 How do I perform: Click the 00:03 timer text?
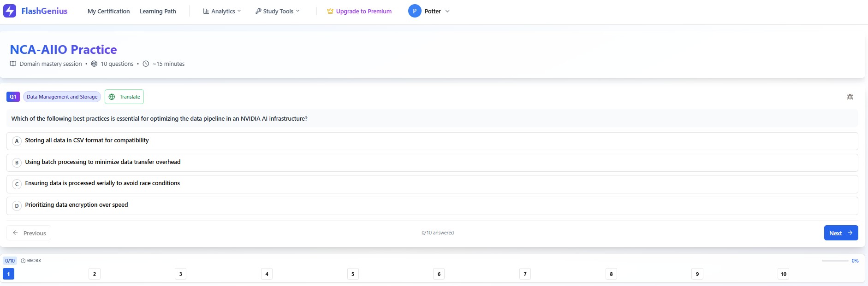[x=34, y=261]
